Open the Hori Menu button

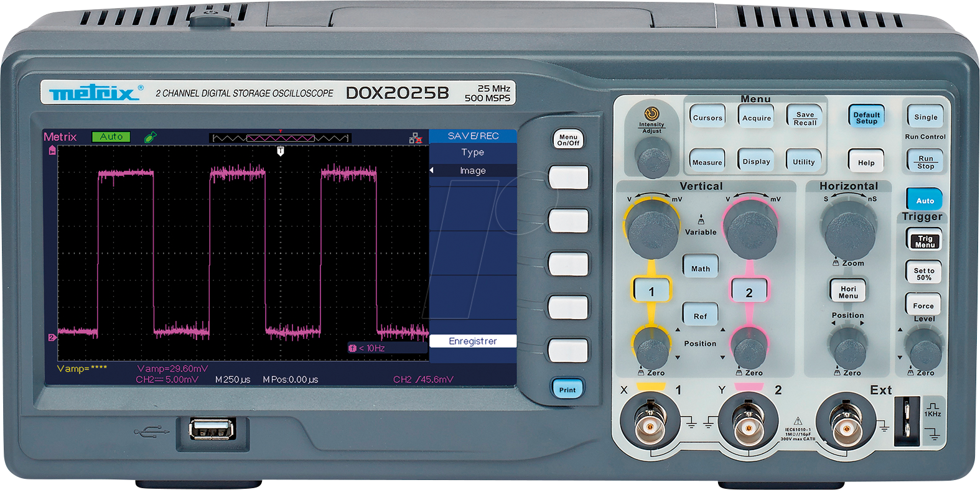pyautogui.click(x=848, y=291)
